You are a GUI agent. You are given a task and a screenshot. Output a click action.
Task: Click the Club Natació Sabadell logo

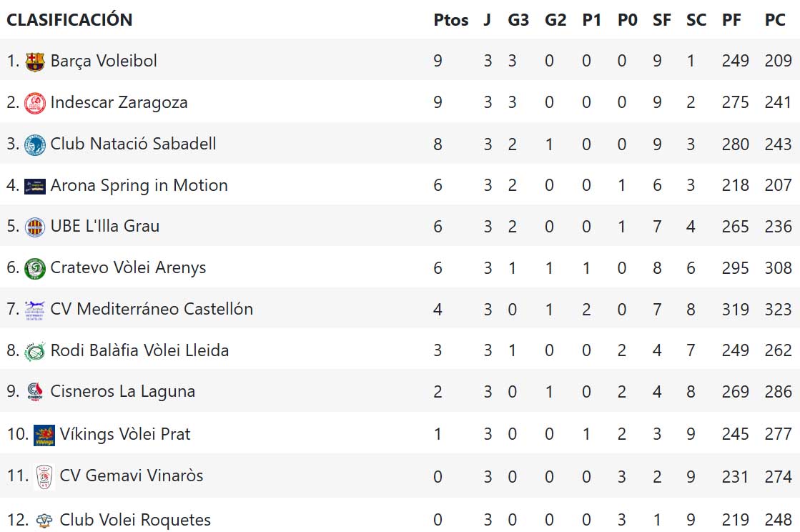34,144
